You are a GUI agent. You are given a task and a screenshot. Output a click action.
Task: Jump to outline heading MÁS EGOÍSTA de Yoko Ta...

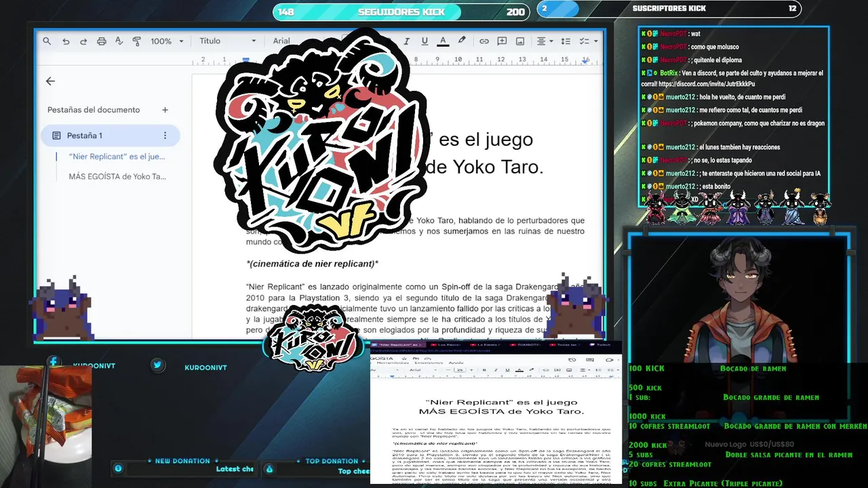click(117, 177)
